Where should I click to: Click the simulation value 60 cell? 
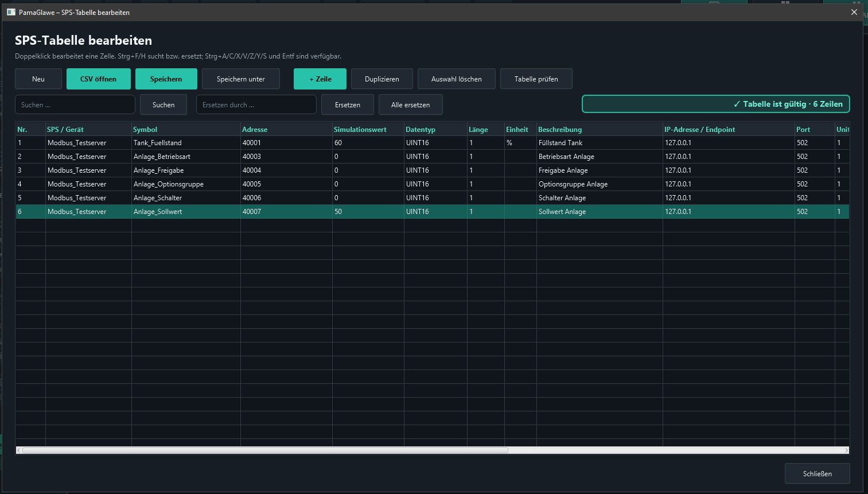(368, 143)
